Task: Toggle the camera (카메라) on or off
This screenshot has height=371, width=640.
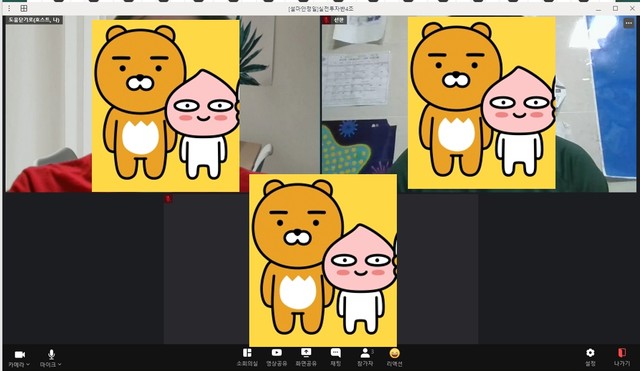Action: coord(19,355)
